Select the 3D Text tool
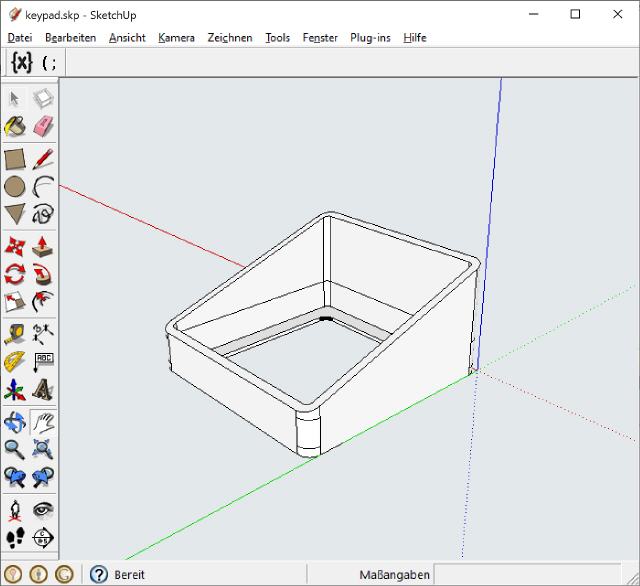The height and width of the screenshot is (586, 640). click(x=43, y=390)
